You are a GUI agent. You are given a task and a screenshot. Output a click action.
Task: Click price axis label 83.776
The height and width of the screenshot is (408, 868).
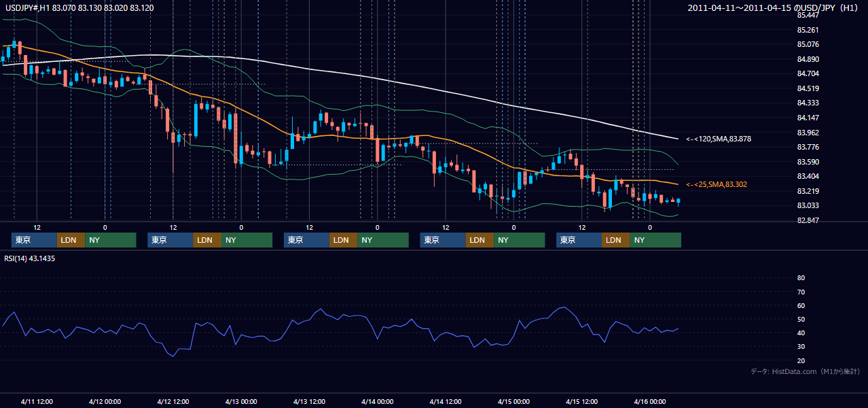pyautogui.click(x=808, y=147)
